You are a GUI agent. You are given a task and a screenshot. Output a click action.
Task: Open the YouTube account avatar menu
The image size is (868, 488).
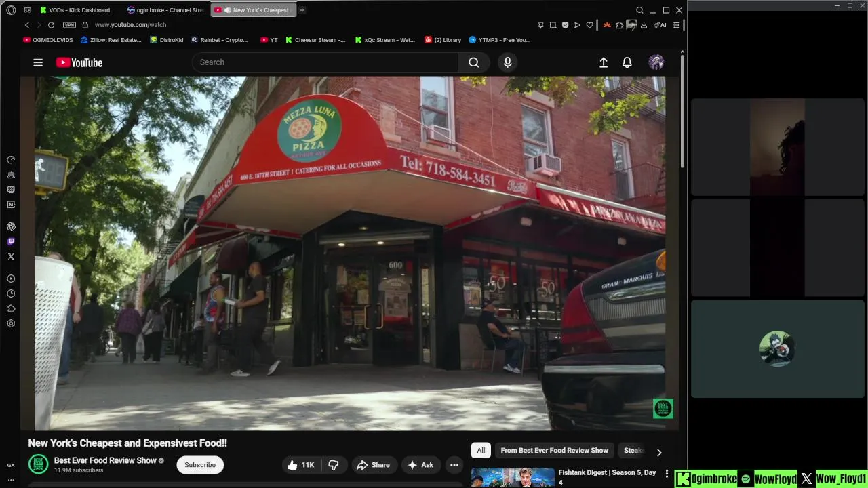656,62
